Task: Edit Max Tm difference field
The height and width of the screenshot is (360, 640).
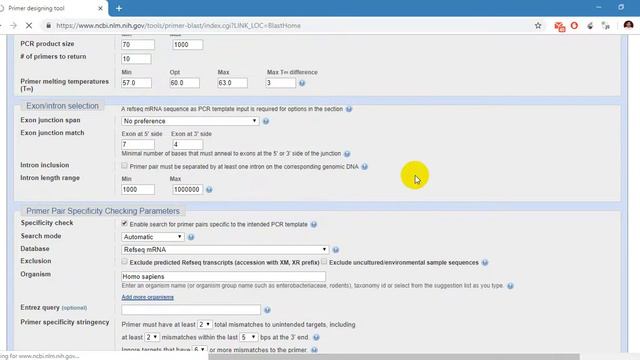Action: (x=280, y=83)
